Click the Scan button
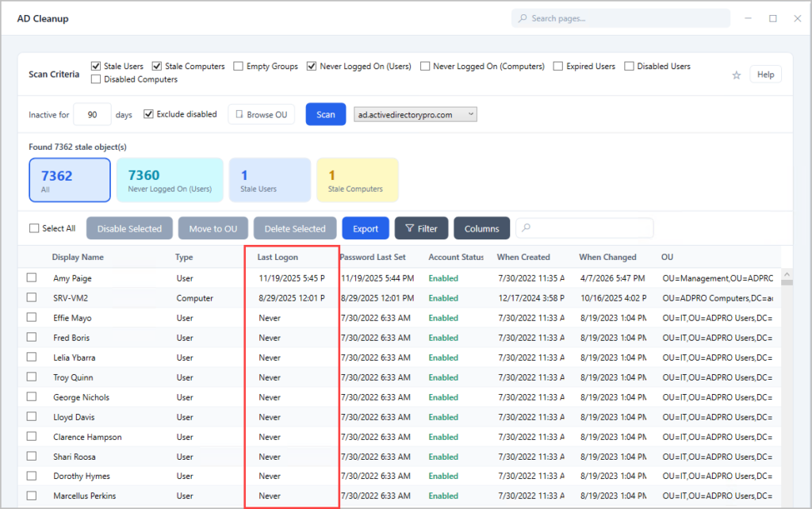Image resolution: width=812 pixels, height=509 pixels. (x=326, y=114)
